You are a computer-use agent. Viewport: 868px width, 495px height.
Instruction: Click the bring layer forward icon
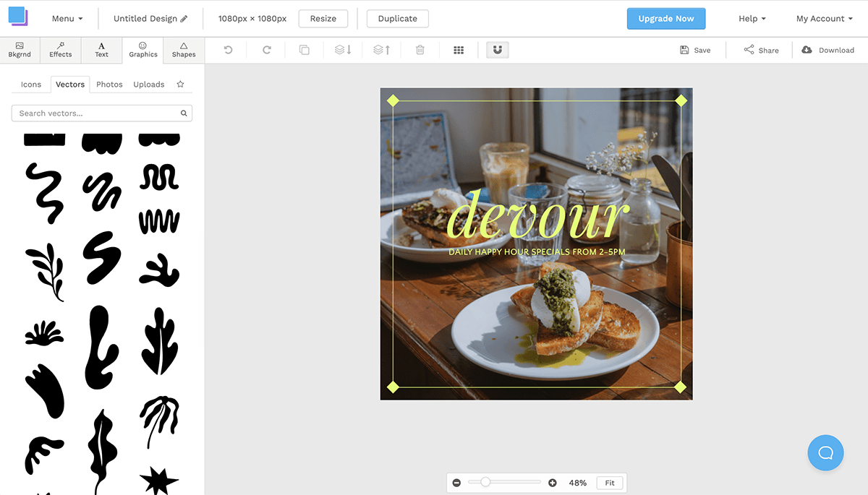[x=382, y=50]
